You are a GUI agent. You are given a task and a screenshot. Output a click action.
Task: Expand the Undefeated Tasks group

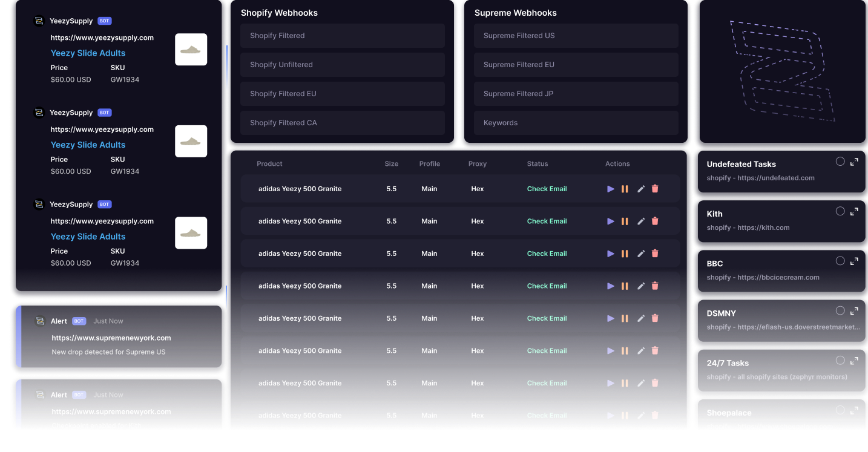pyautogui.click(x=854, y=162)
